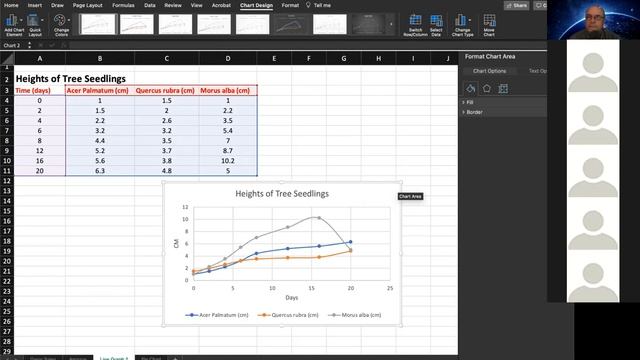
Task: Select column A header
Action: click(x=40, y=58)
